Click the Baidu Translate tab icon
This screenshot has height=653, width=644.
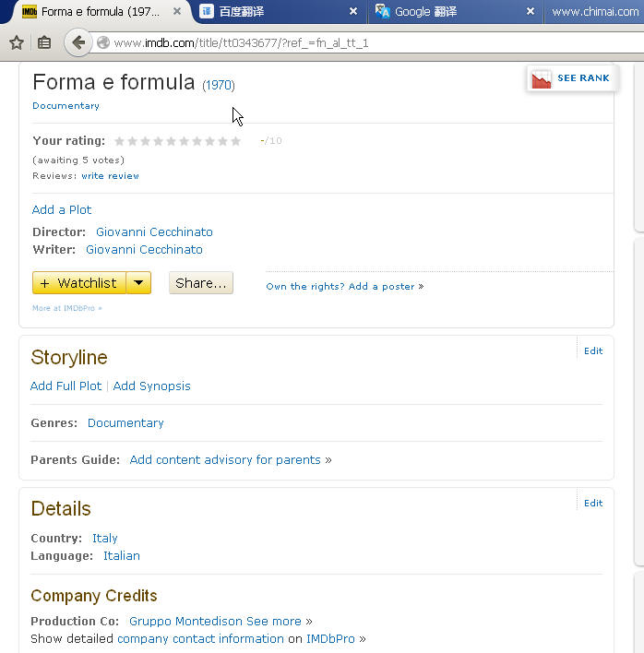[x=207, y=11]
